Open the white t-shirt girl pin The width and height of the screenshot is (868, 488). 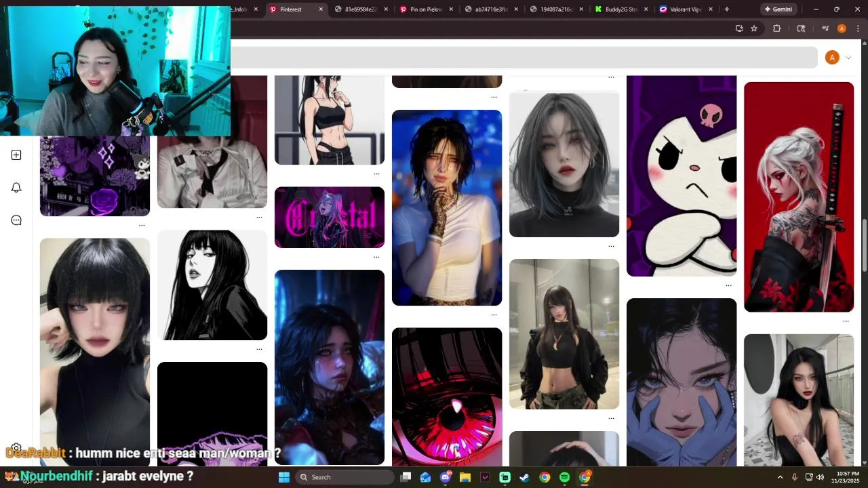click(447, 207)
